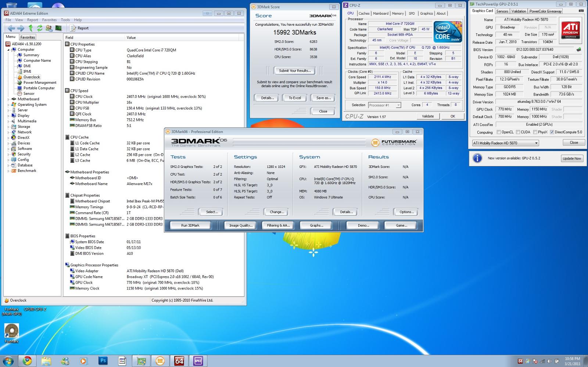Switch to Mainboard tab in CPU-Z
This screenshot has height=367, width=588.
point(381,14)
